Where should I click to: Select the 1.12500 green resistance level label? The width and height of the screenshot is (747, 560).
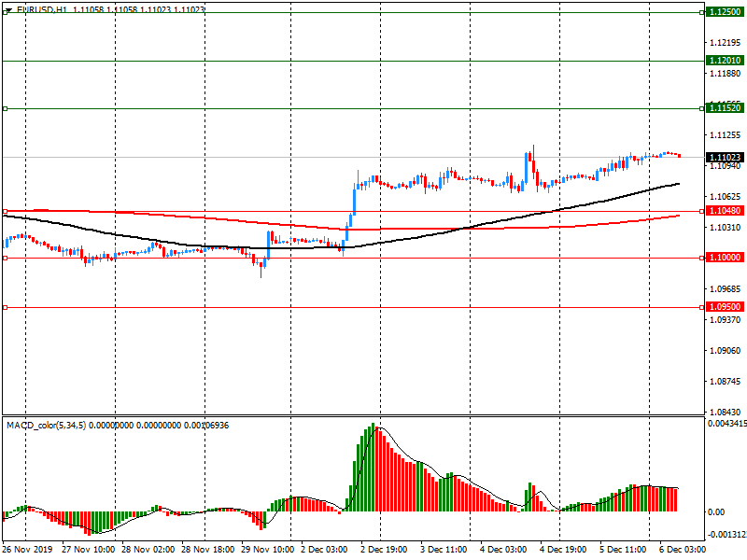(x=726, y=12)
